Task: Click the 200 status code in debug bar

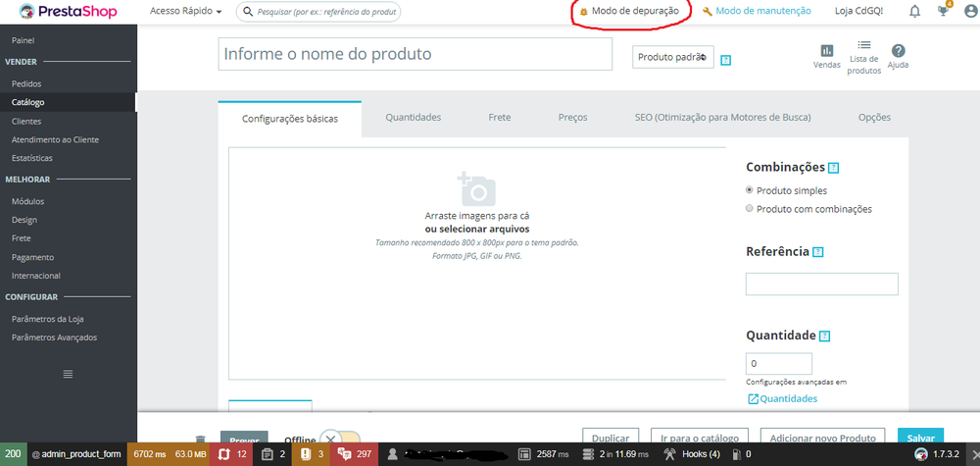Action: pos(13,454)
